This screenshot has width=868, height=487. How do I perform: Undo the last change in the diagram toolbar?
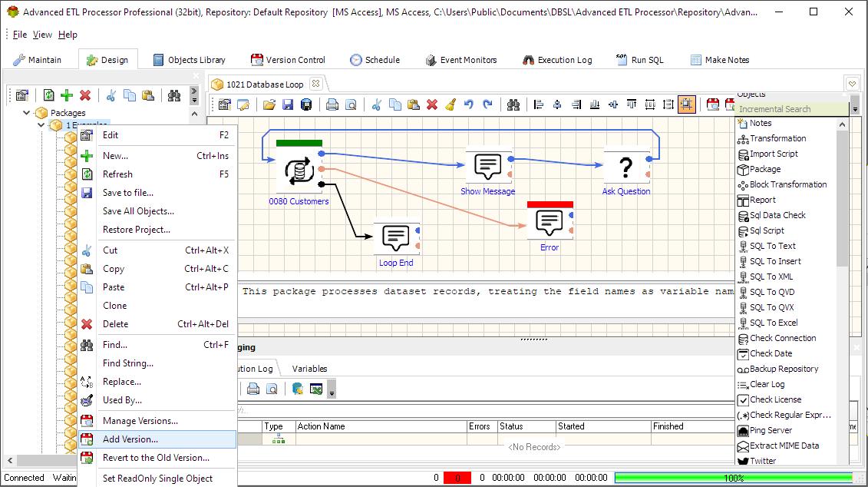[469, 104]
